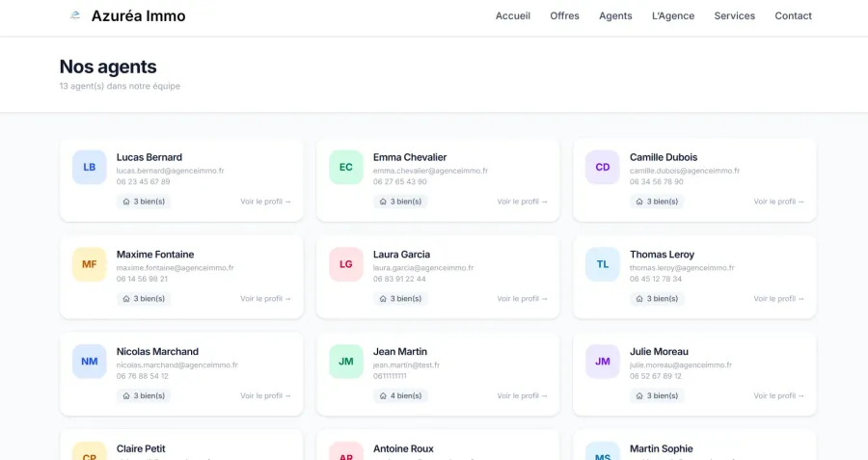Click phone number 06 23 45 67 89
The width and height of the screenshot is (868, 460).
click(143, 181)
